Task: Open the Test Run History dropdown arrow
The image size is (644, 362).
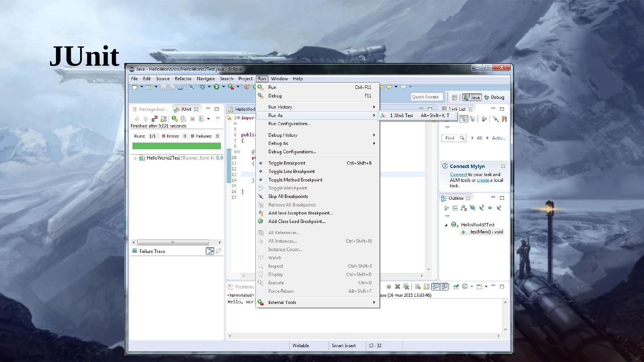Action: [x=208, y=119]
